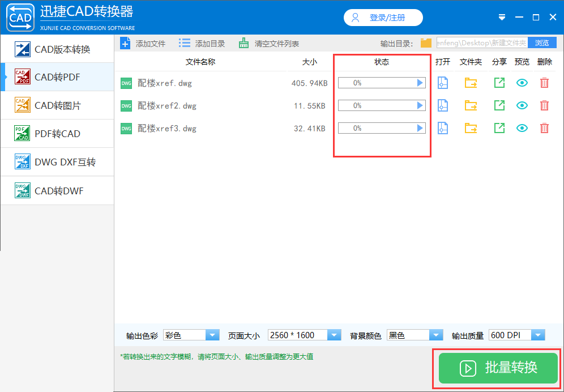Select file name 配楼xref3.dwg
The image size is (564, 392).
(x=167, y=129)
